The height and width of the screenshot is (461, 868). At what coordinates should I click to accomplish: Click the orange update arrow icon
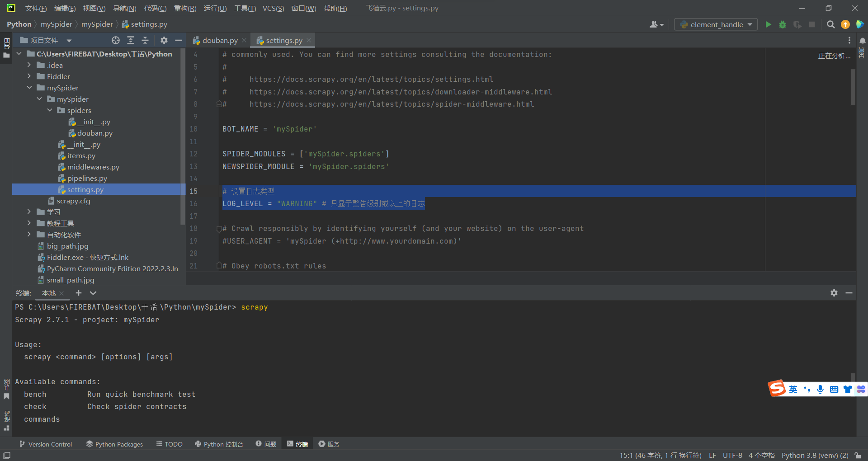click(845, 24)
